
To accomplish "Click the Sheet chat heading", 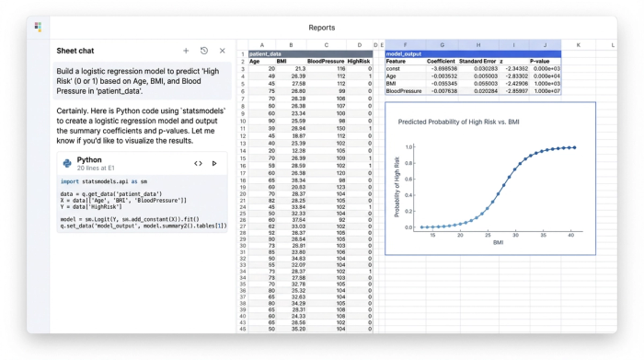I will click(75, 51).
